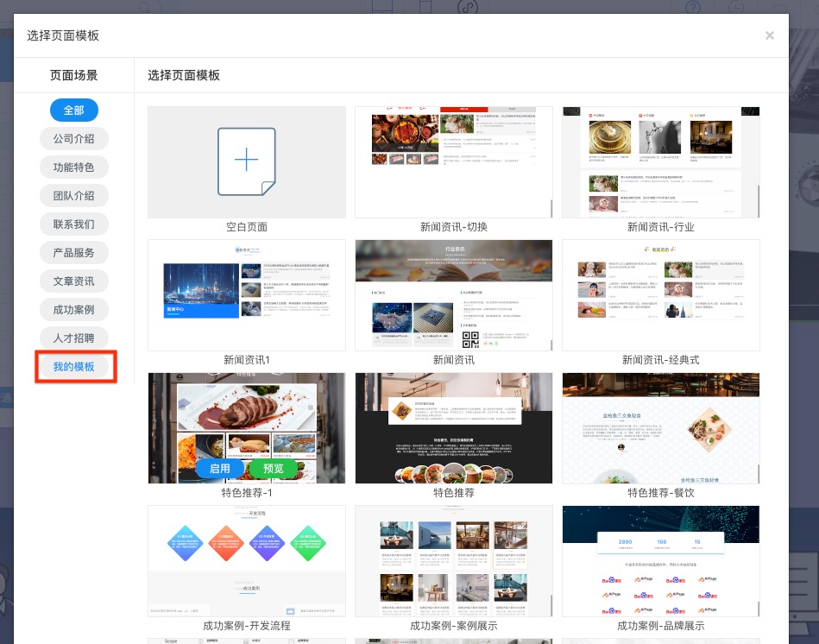Select the 文章资讯 category
819x644 pixels.
click(x=74, y=281)
